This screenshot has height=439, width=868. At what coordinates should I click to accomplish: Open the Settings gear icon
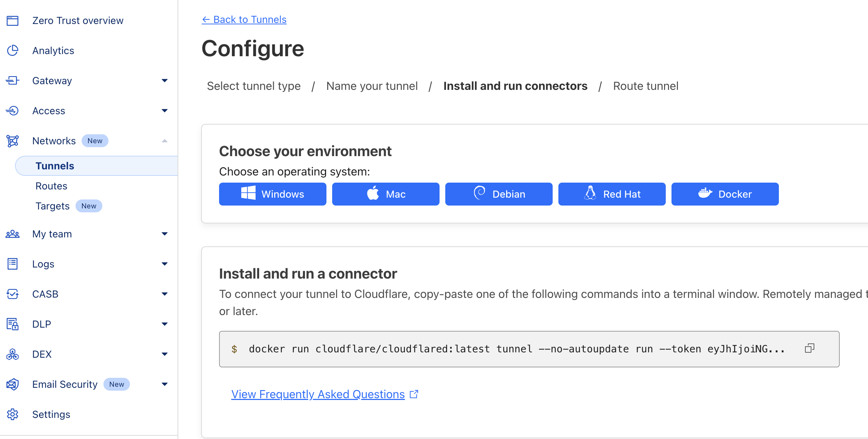(x=13, y=414)
